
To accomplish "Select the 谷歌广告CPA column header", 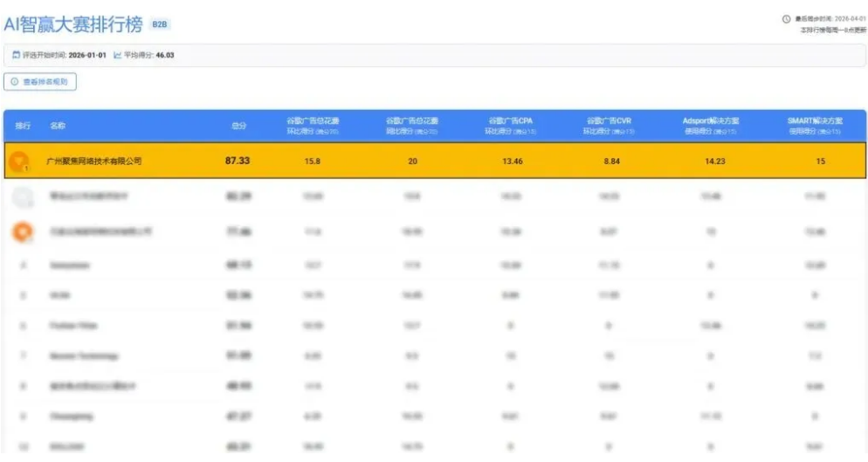I will click(511, 126).
